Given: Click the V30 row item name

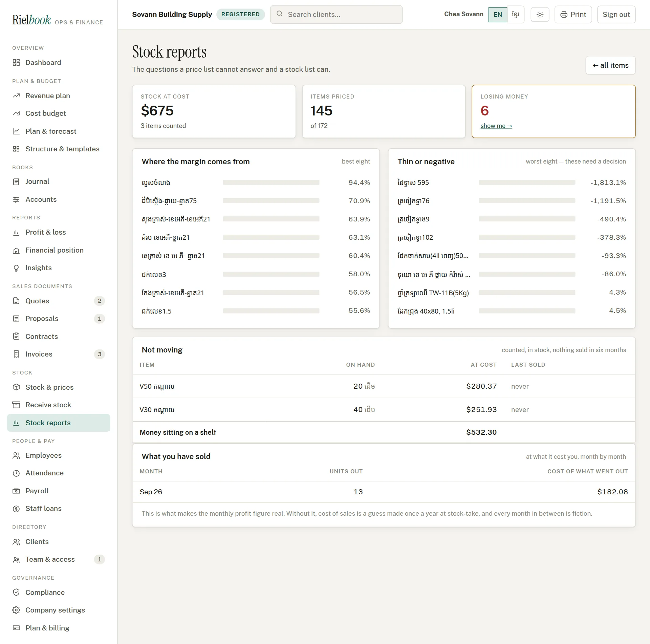Looking at the screenshot, I should pos(157,410).
